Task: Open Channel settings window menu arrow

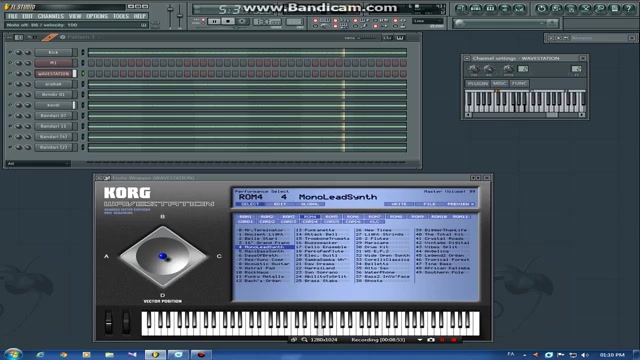Action: click(467, 58)
